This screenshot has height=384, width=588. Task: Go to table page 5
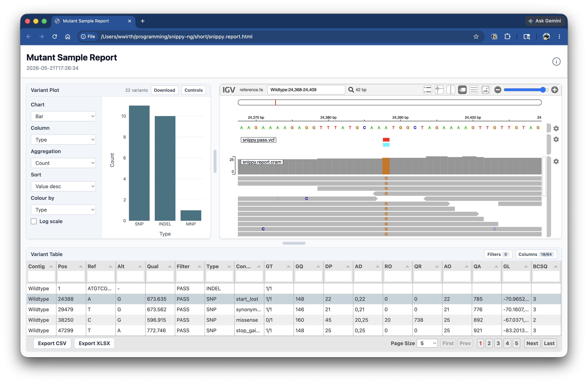(516, 343)
